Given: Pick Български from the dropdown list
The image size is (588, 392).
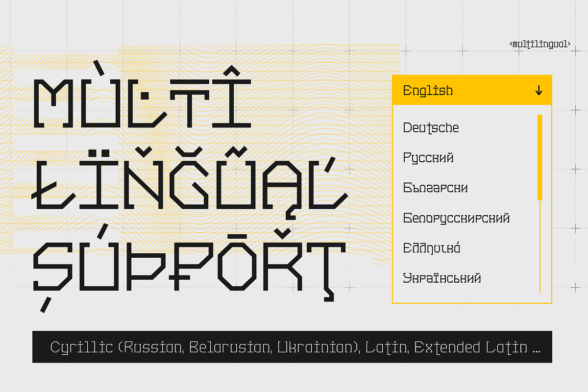Looking at the screenshot, I should 436,188.
